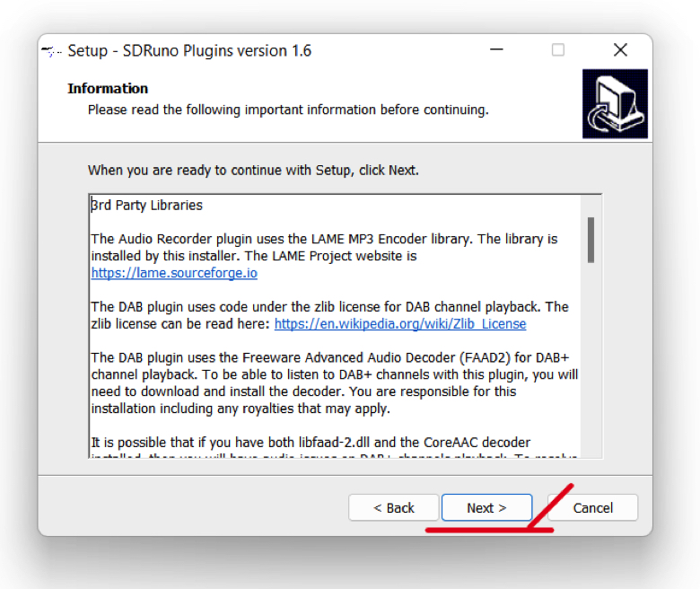Image resolution: width=700 pixels, height=589 pixels.
Task: Click the FAAD2 decoder paragraph text
Action: [335, 382]
